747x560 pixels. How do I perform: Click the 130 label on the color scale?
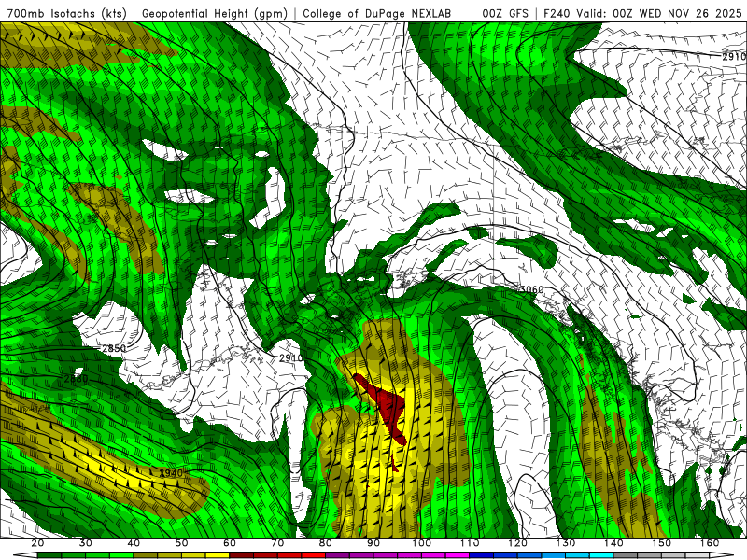click(566, 543)
